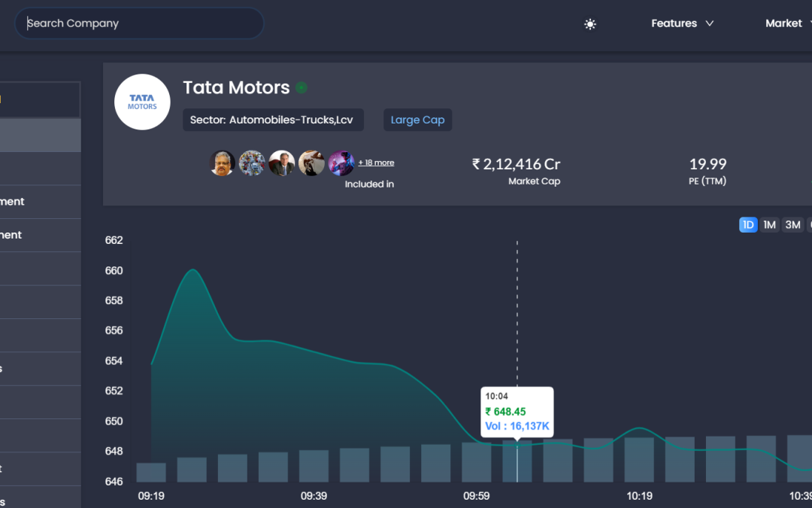Viewport: 812px width, 508px height.
Task: Click the volume bar above 09:39
Action: 314,466
